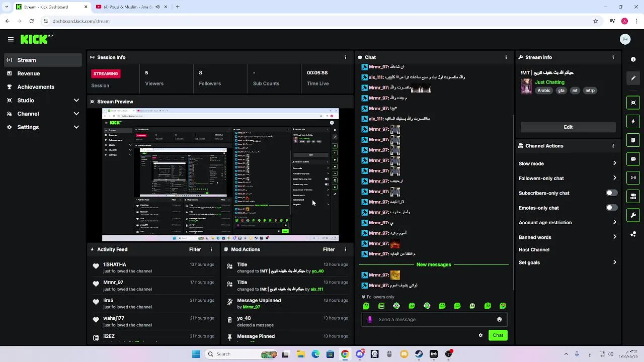Click the capture frame icon in right sidebar
Image resolution: width=644 pixels, height=362 pixels.
[x=633, y=103]
